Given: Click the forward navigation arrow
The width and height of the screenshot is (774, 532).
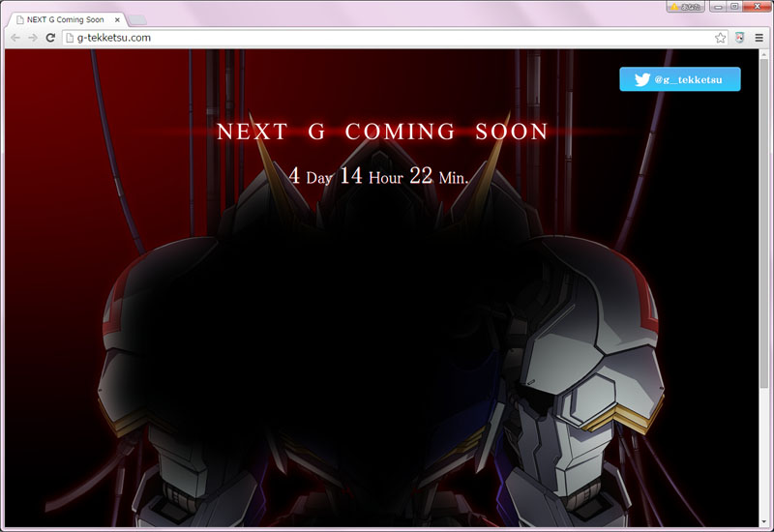Looking at the screenshot, I should click(32, 38).
